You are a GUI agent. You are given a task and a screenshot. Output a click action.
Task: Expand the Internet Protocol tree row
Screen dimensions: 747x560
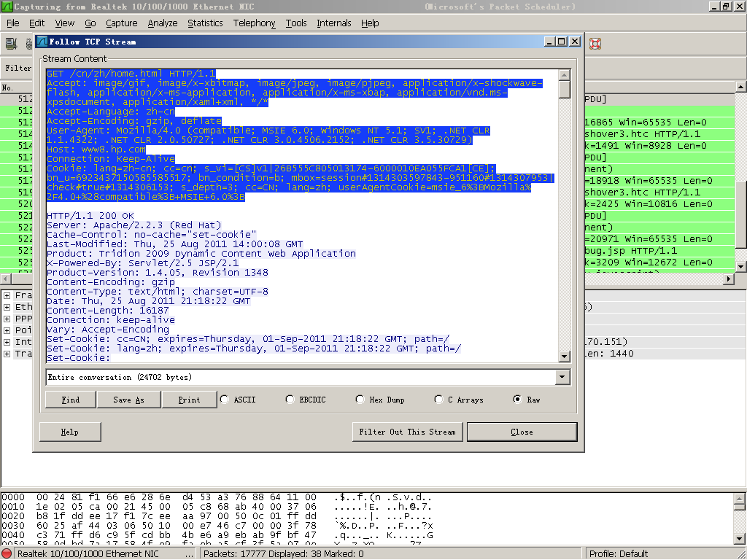[x=7, y=342]
